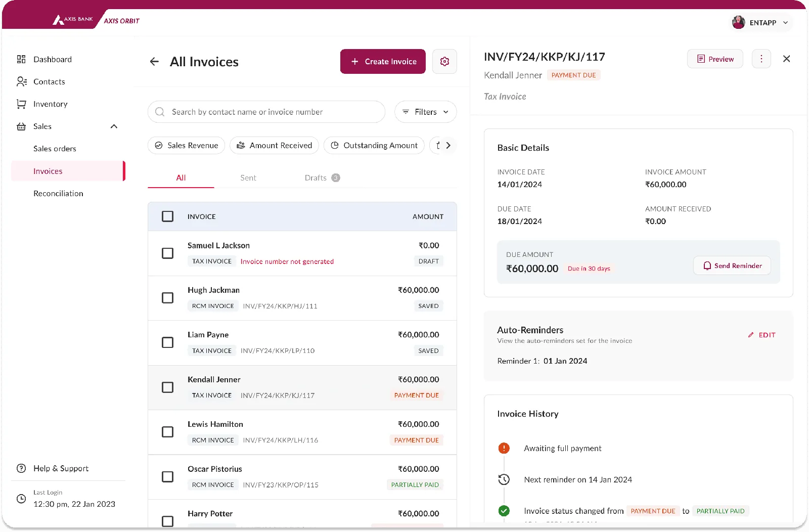Click the pencil edit icon for Auto-Reminders

pos(751,335)
